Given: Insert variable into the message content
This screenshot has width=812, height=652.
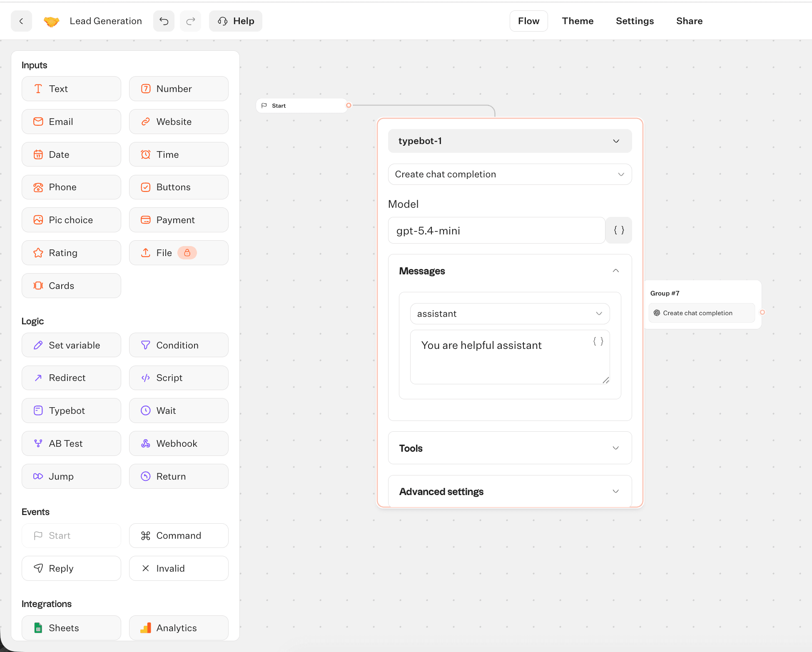Looking at the screenshot, I should click(x=598, y=341).
